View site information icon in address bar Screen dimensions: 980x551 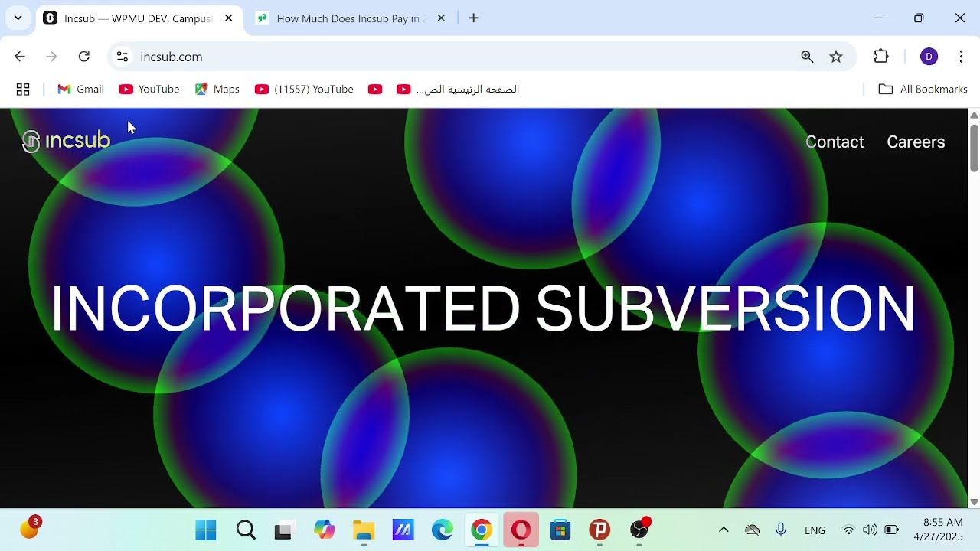point(122,57)
